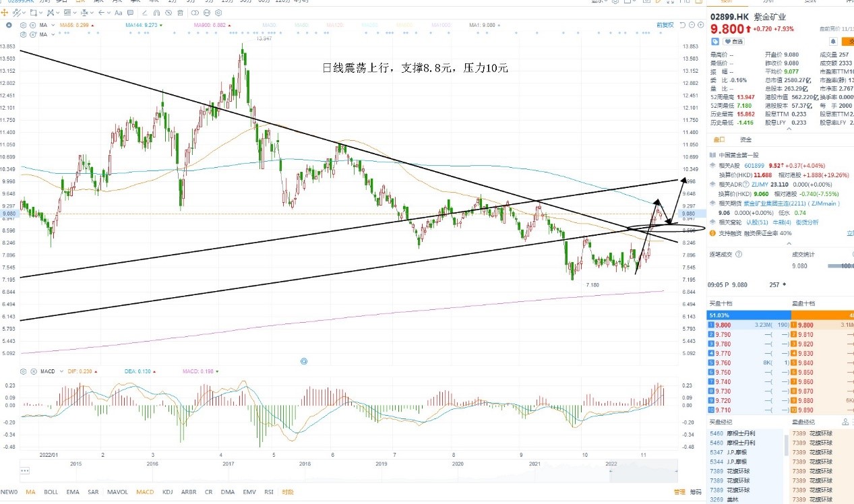
Task: Toggle the MACD indicator tab
Action: pyautogui.click(x=145, y=492)
